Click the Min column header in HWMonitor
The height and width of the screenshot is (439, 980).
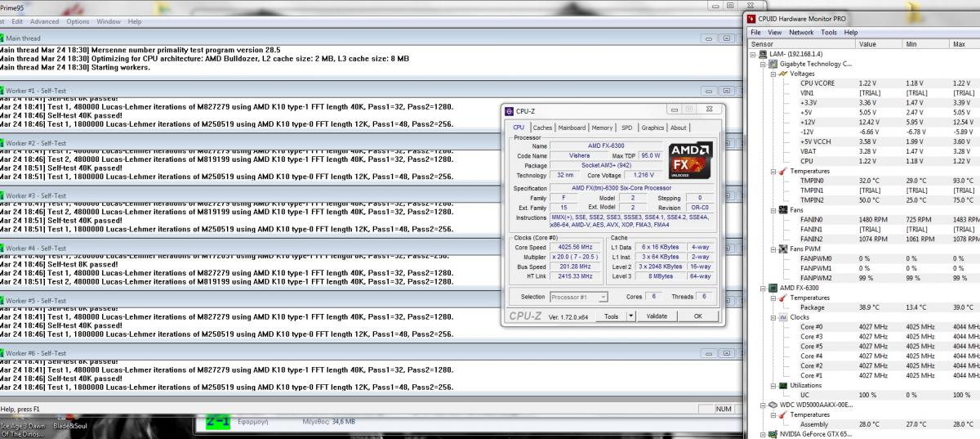(x=926, y=44)
